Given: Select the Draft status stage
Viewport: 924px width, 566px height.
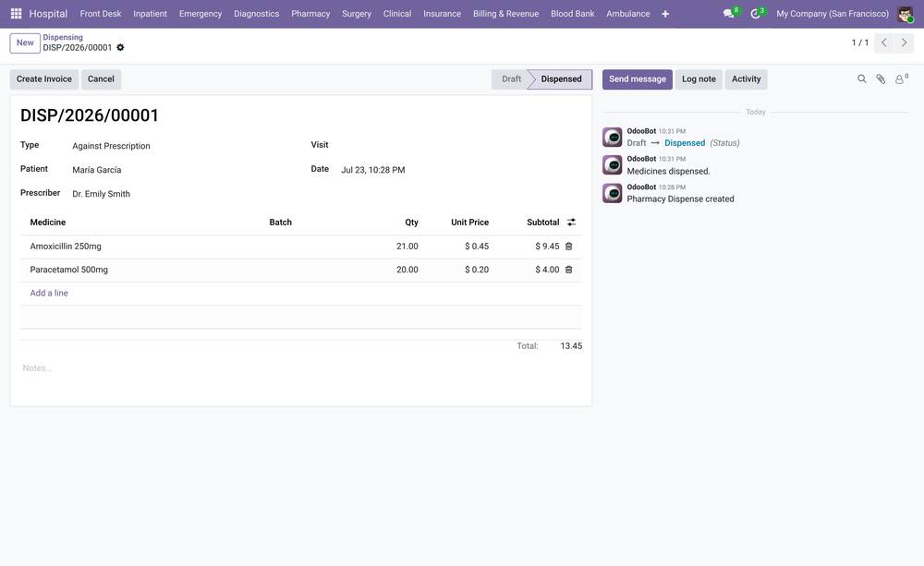Looking at the screenshot, I should [510, 78].
